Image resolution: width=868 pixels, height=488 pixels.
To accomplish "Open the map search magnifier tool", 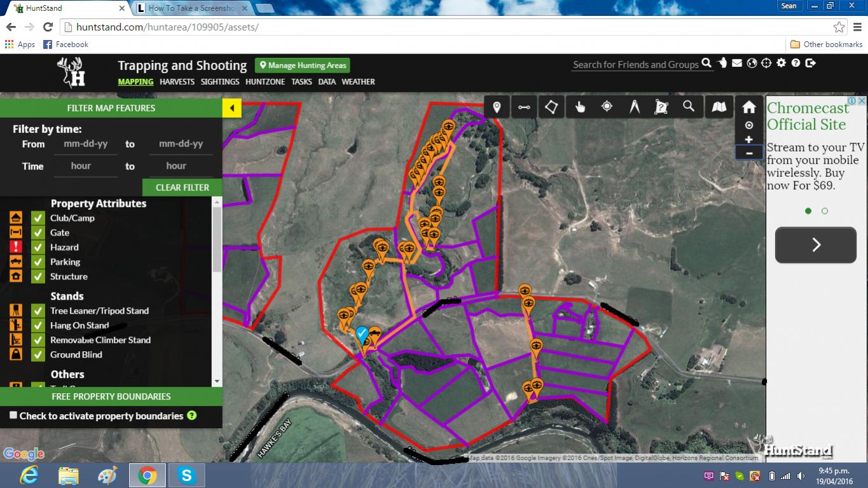I will coord(689,107).
